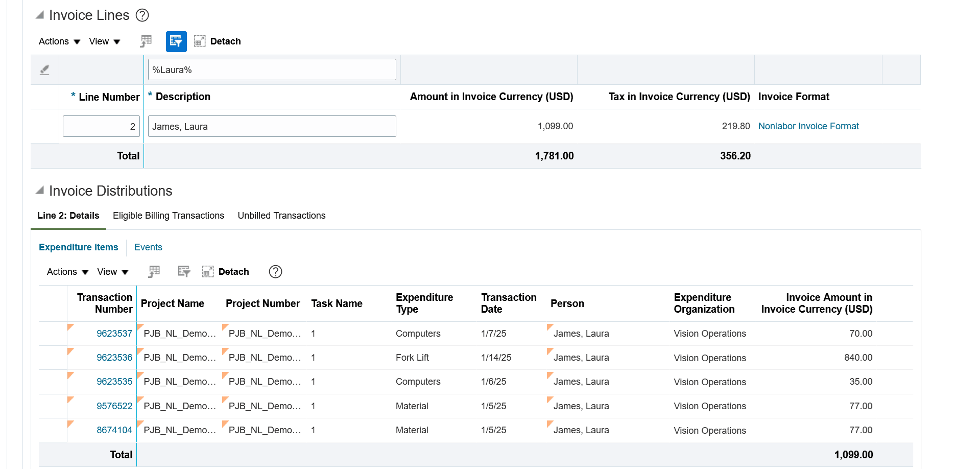This screenshot has width=980, height=469.
Task: Select invoice amount 840.00 cell
Action: (x=858, y=358)
